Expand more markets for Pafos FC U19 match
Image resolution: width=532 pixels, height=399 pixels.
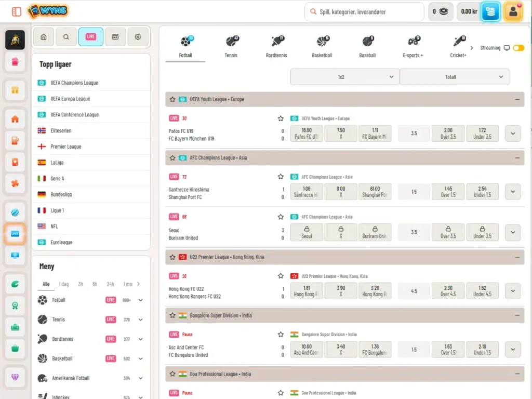513,134
